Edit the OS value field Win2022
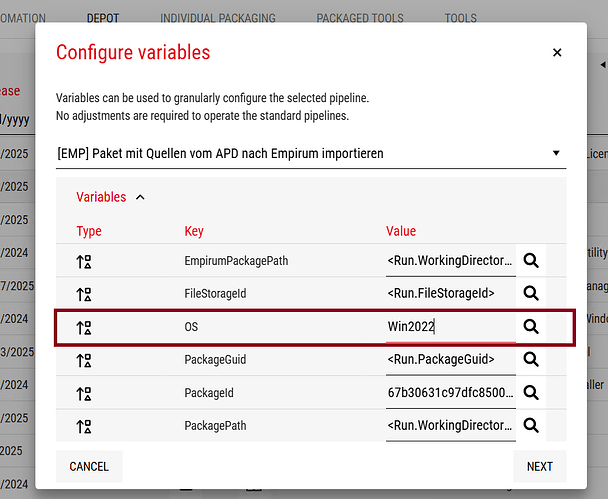 click(450, 327)
